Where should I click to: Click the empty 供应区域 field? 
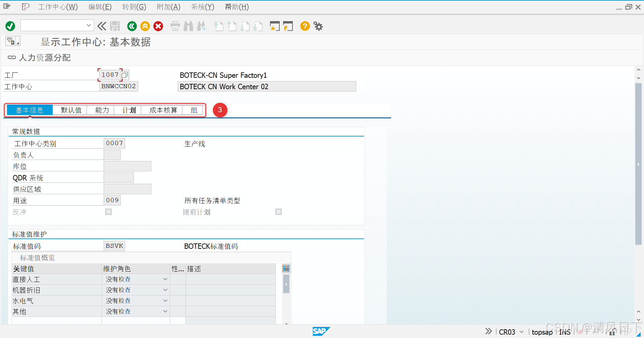(x=127, y=189)
